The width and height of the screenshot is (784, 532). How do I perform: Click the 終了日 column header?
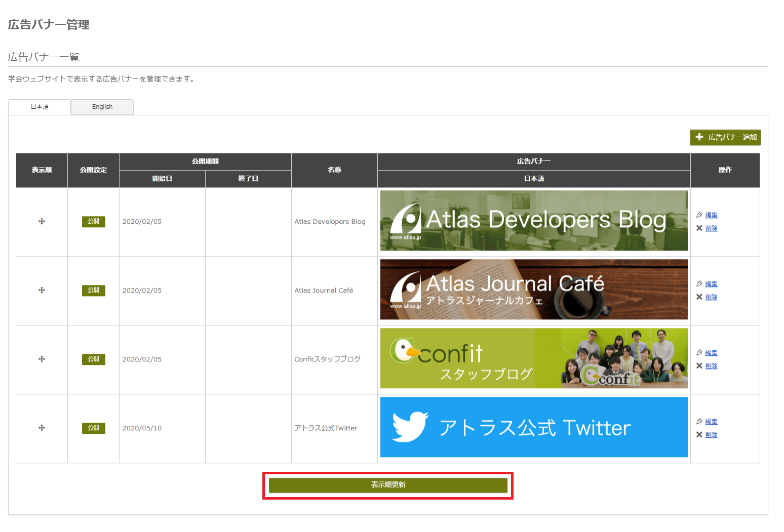tap(248, 179)
